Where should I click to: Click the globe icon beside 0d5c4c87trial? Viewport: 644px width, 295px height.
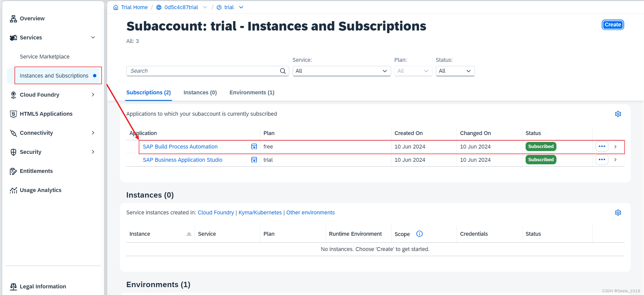coord(159,7)
